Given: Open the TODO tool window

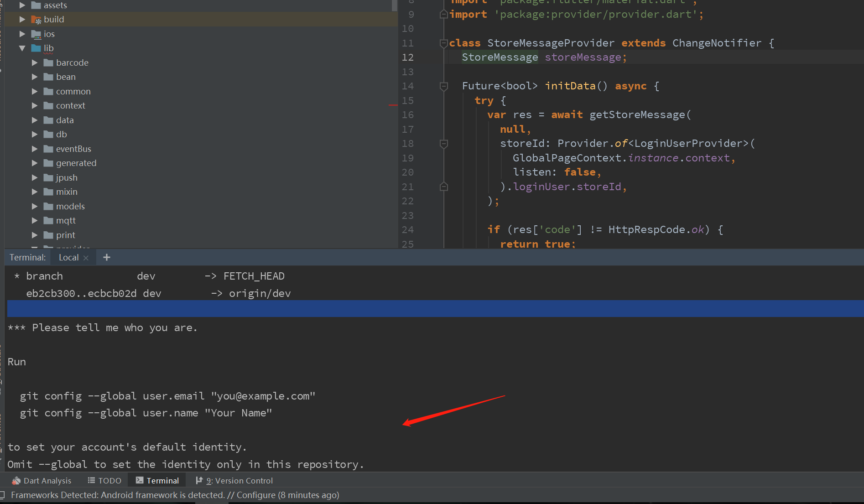Looking at the screenshot, I should (x=104, y=480).
